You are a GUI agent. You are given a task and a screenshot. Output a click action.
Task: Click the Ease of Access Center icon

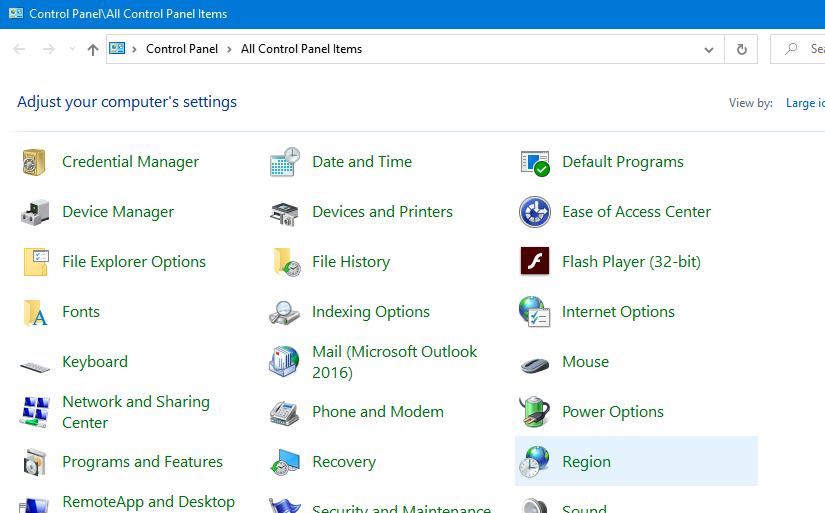[x=535, y=212]
